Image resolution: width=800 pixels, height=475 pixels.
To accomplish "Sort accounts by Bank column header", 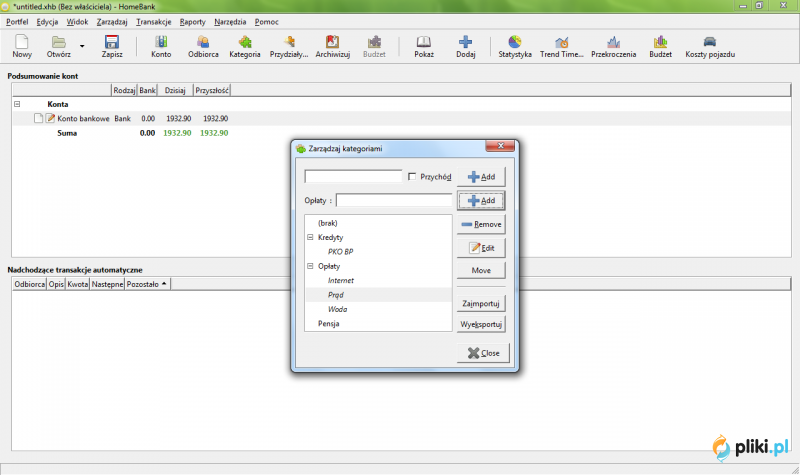I will 147,90.
